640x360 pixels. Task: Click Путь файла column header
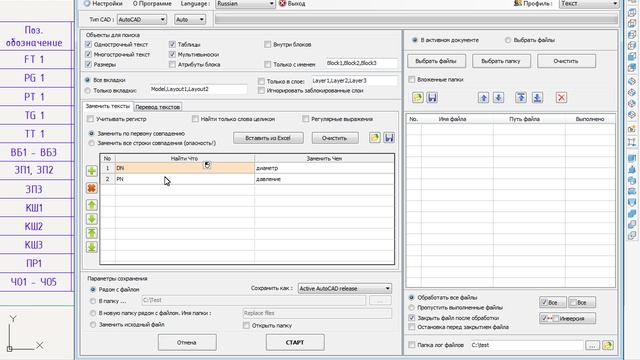(529, 119)
